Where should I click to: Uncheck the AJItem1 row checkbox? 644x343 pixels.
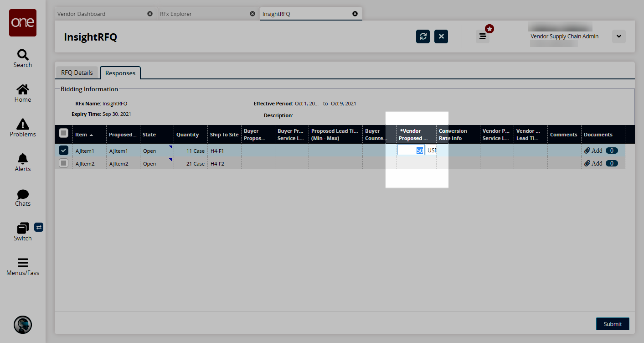(64, 151)
